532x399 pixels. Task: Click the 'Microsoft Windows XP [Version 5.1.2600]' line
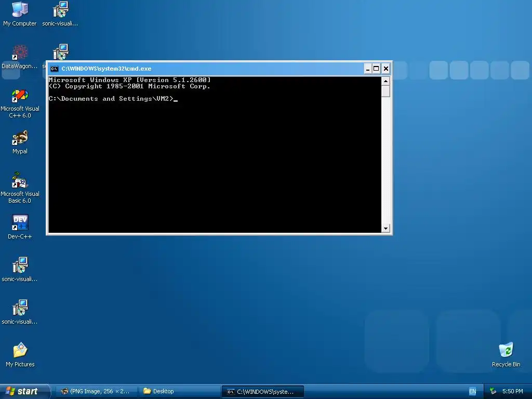click(129, 80)
